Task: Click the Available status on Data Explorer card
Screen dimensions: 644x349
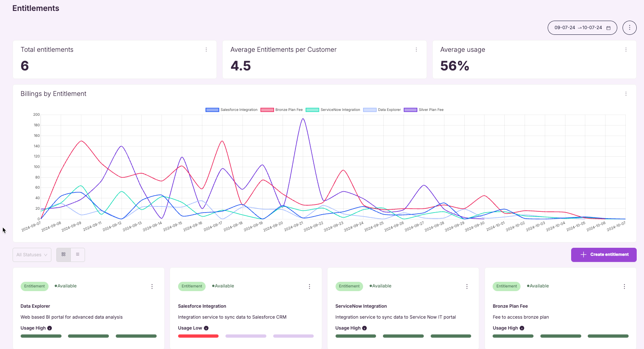Action: (x=66, y=286)
